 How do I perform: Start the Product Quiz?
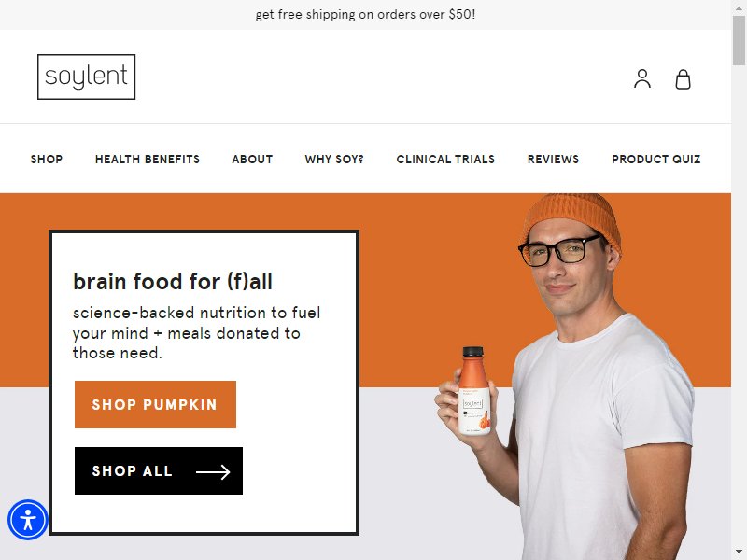(656, 159)
